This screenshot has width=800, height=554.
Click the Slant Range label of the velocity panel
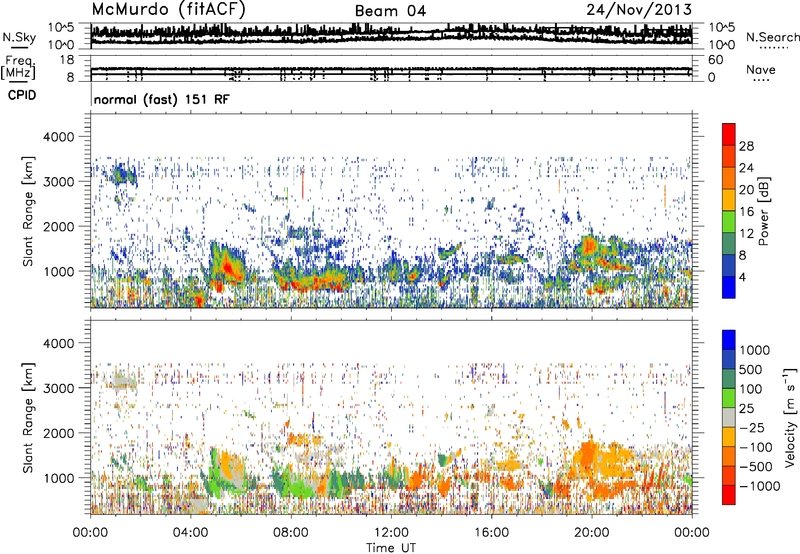(28, 418)
